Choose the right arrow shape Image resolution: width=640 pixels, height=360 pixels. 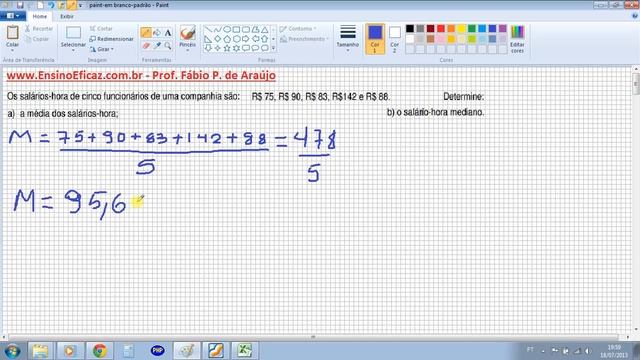click(x=246, y=39)
